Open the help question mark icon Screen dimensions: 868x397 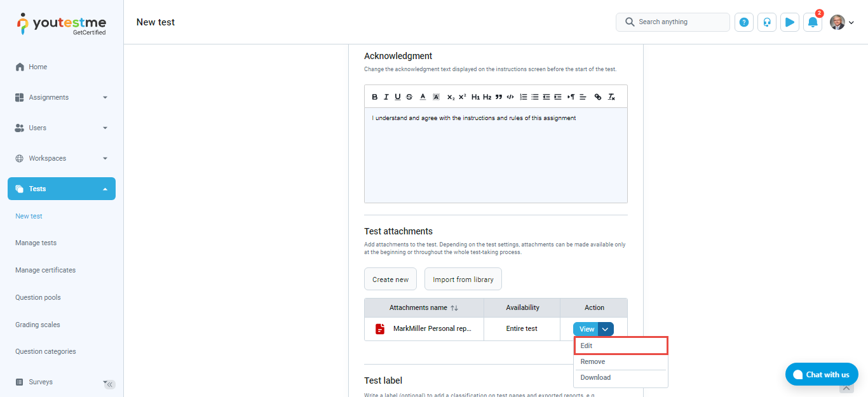coord(744,22)
